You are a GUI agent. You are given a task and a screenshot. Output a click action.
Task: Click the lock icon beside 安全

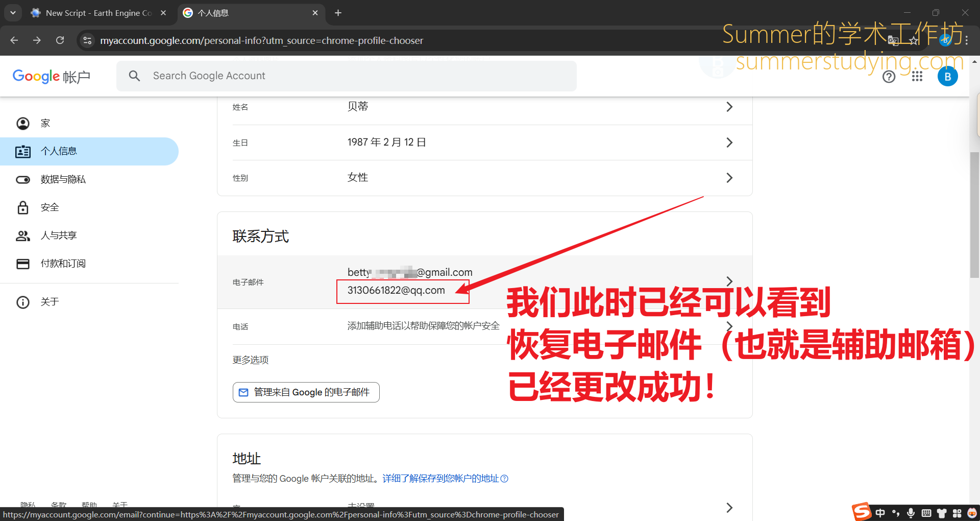pos(23,207)
